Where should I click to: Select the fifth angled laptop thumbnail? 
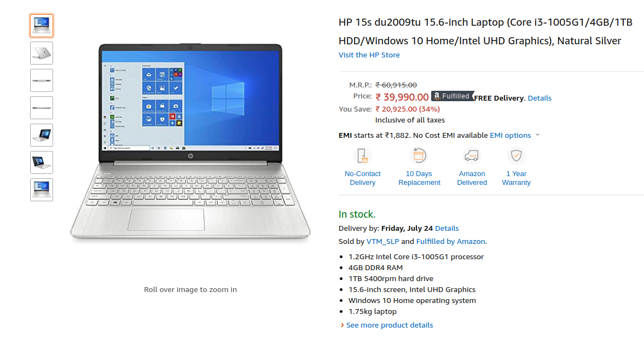(42, 135)
